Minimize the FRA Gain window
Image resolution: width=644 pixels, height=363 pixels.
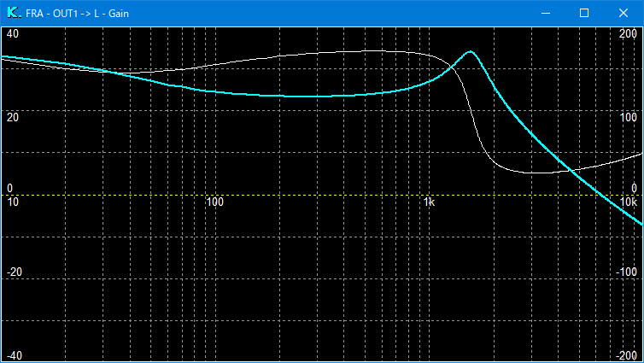pyautogui.click(x=546, y=13)
